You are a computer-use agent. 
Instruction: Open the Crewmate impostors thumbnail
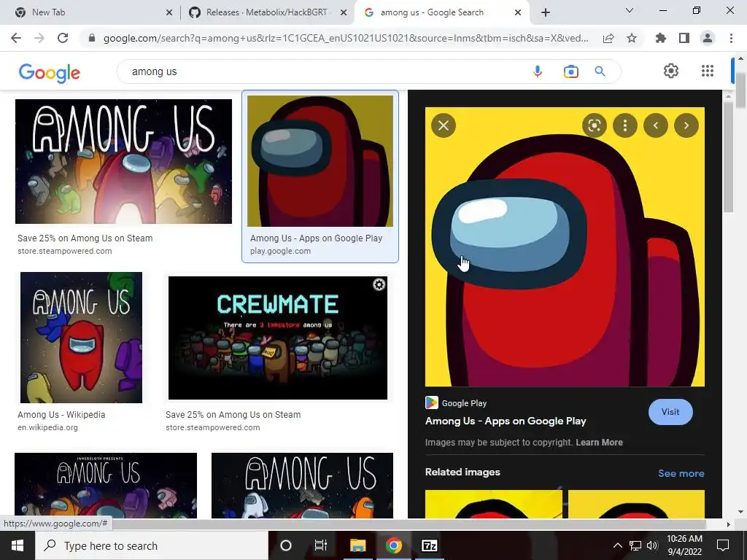click(278, 338)
